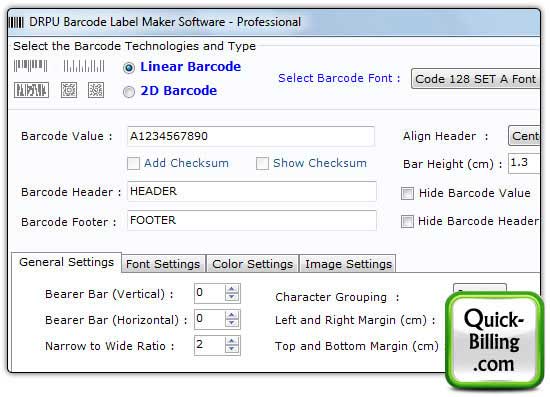Open the Image Settings tab

pos(348,264)
